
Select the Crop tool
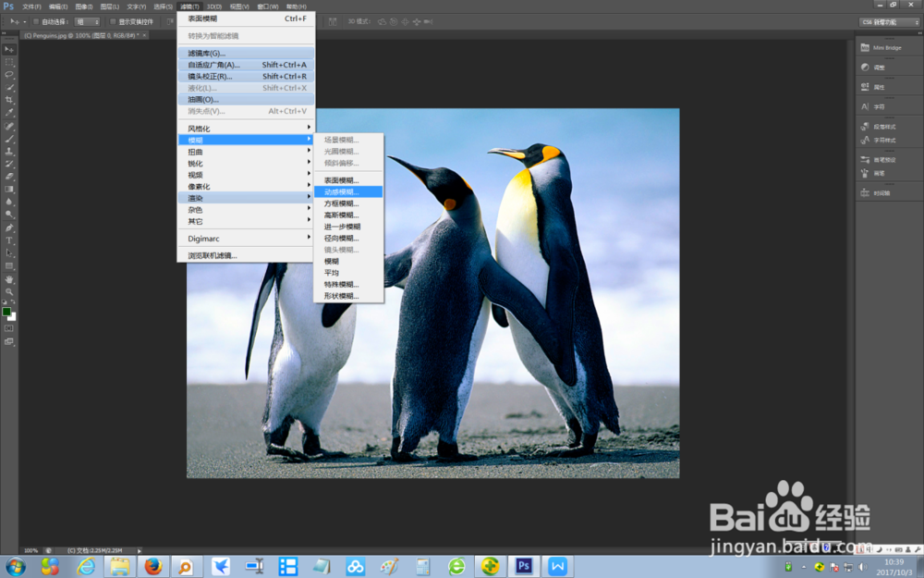[x=9, y=100]
